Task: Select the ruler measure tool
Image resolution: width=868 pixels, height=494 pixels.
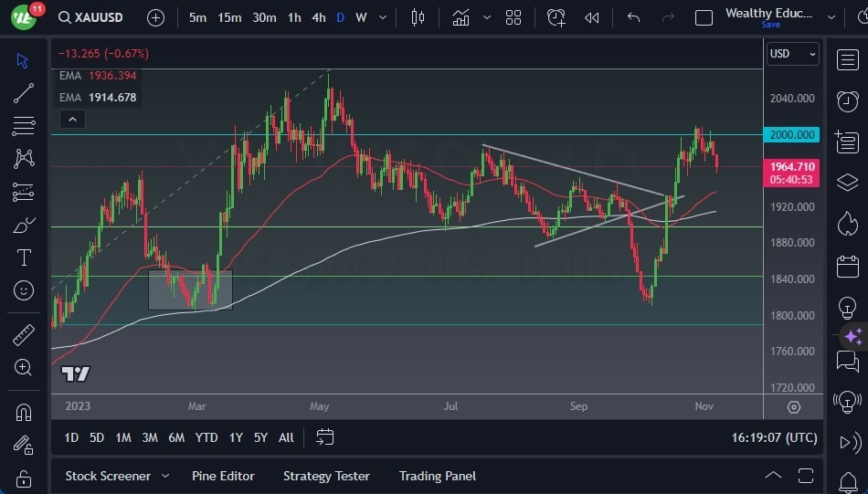Action: pos(23,335)
